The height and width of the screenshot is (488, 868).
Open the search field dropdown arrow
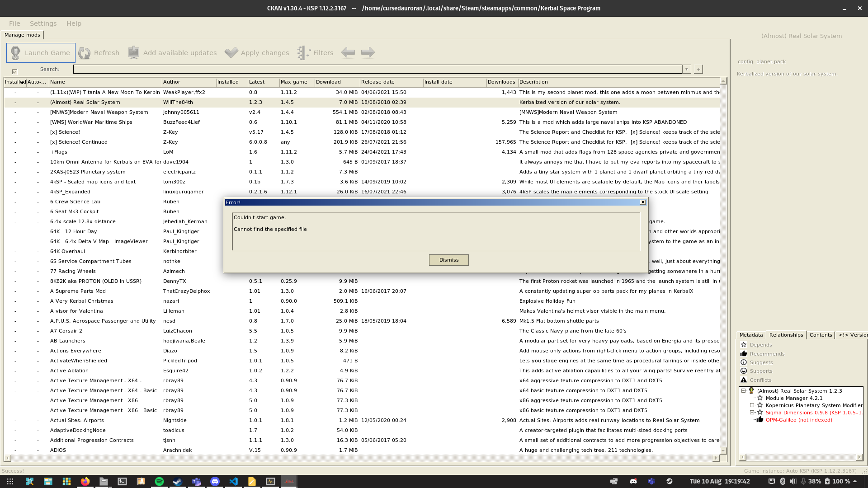(687, 69)
